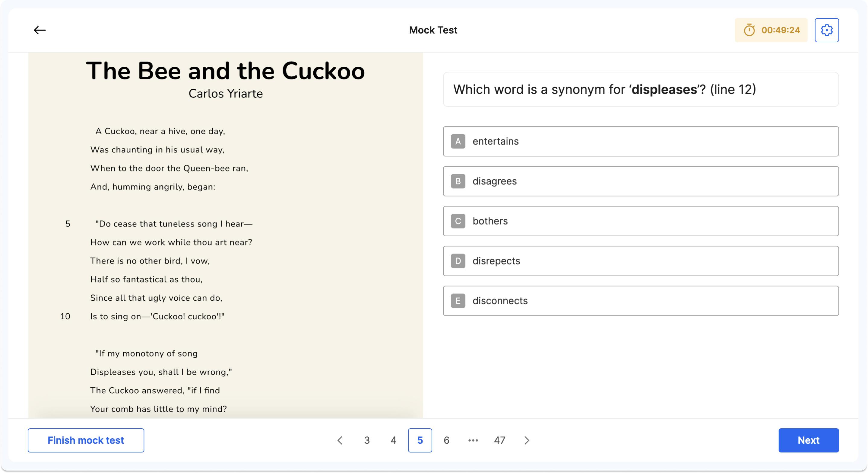Select answer 'entertains'
Screen dimensions: 868x473
pyautogui.click(x=640, y=141)
